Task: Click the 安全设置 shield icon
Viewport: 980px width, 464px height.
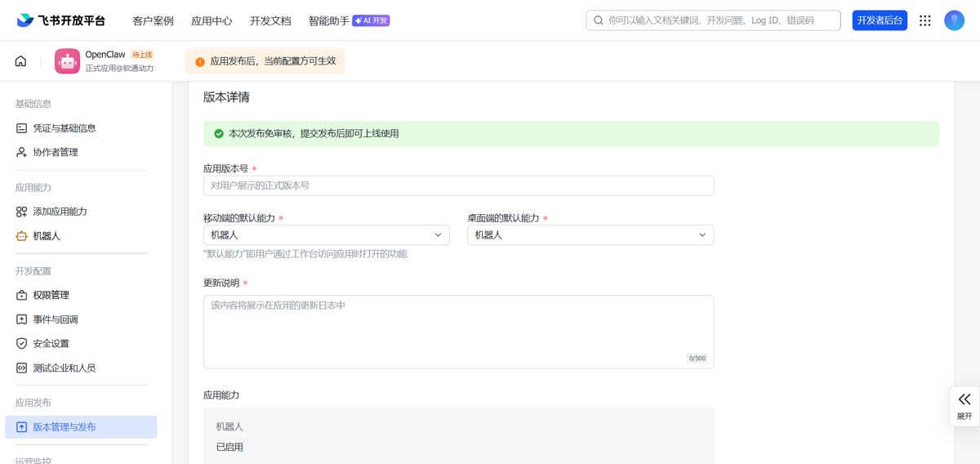Action: 22,344
